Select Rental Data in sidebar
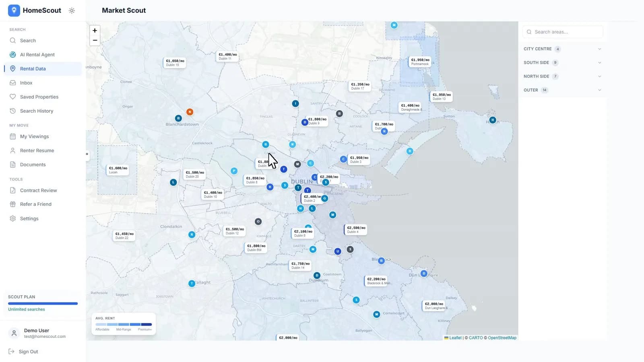This screenshot has width=644, height=362. click(x=42, y=69)
